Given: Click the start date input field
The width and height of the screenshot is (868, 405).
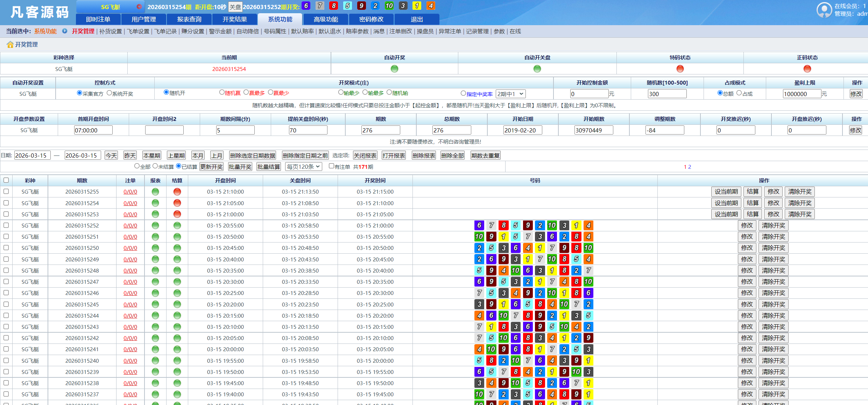Looking at the screenshot, I should (x=32, y=155).
